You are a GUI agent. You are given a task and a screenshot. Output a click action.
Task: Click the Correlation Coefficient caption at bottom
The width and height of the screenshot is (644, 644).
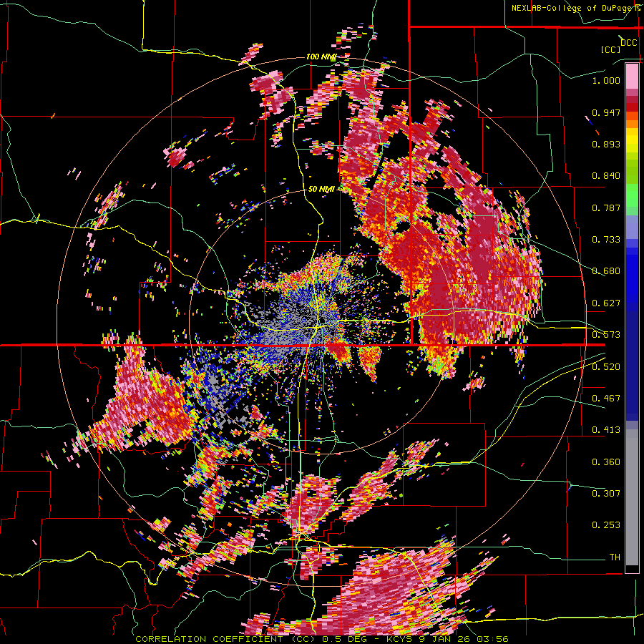[322, 639]
